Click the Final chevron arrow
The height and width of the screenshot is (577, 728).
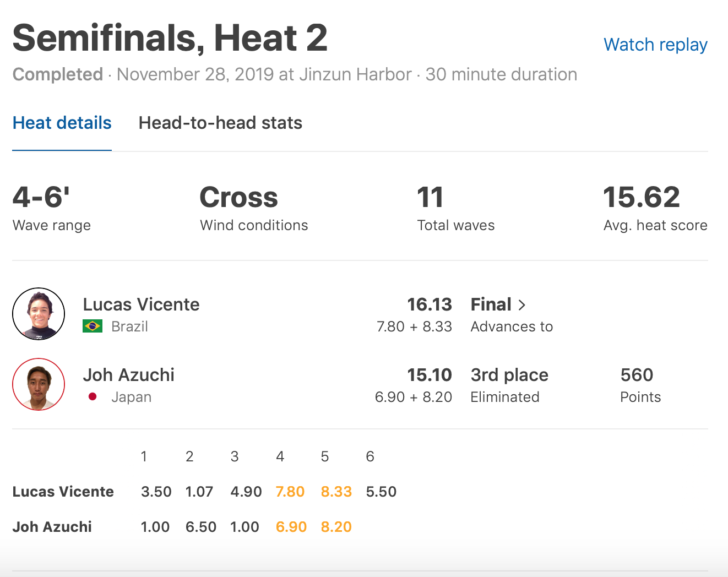pyautogui.click(x=522, y=305)
